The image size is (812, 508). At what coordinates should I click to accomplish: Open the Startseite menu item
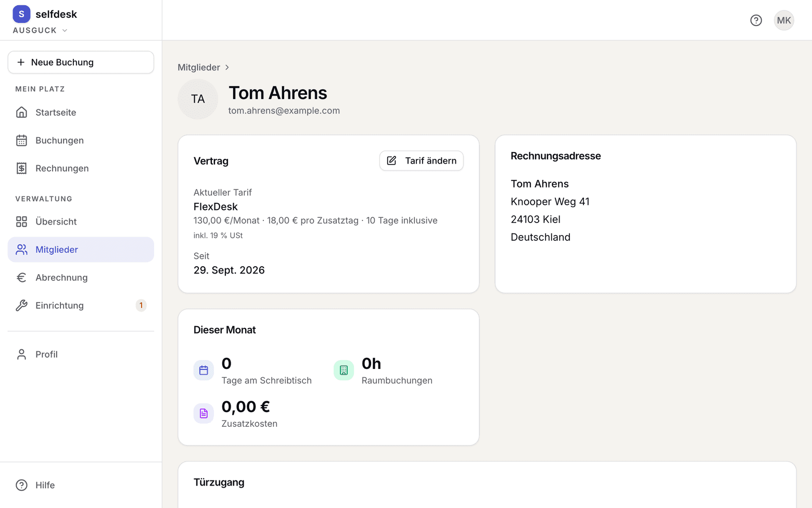click(x=81, y=113)
